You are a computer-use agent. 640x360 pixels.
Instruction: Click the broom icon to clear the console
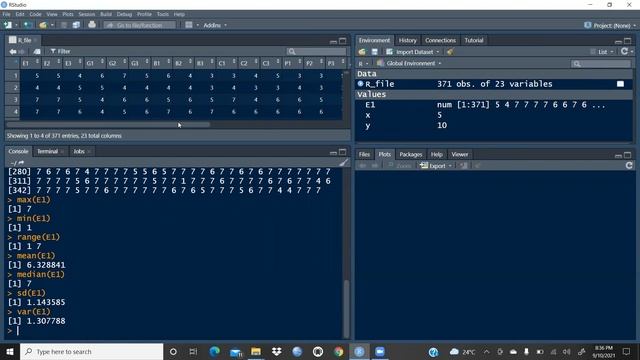tap(344, 162)
